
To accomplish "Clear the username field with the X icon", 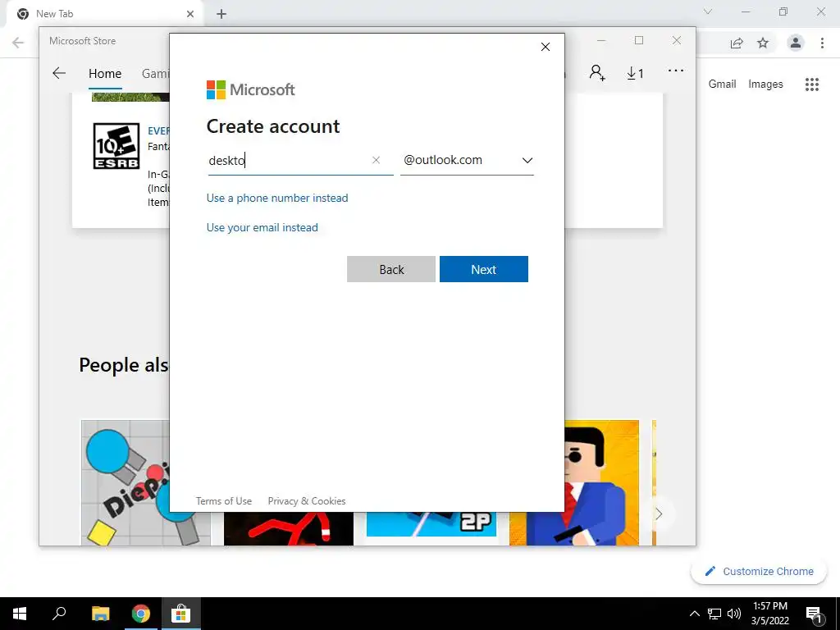I will pyautogui.click(x=376, y=160).
